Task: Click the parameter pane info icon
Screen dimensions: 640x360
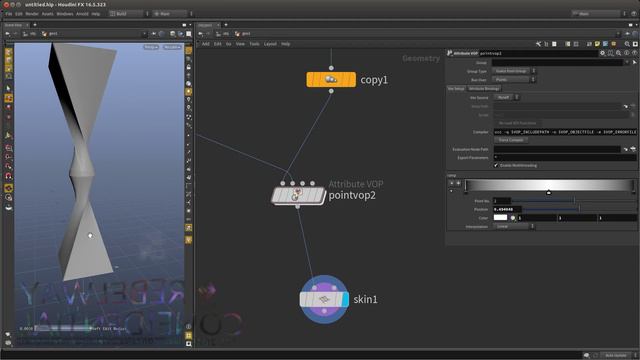Action: pyautogui.click(x=627, y=53)
